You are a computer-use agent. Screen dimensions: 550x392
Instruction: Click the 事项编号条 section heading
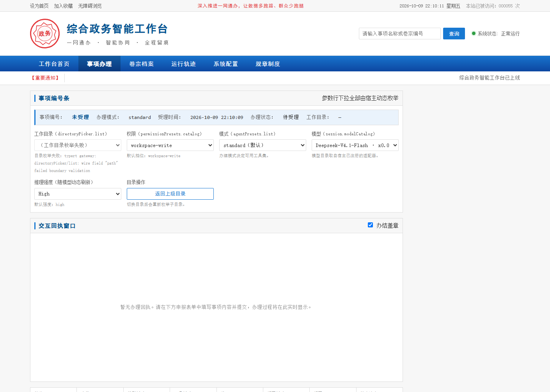(x=54, y=98)
